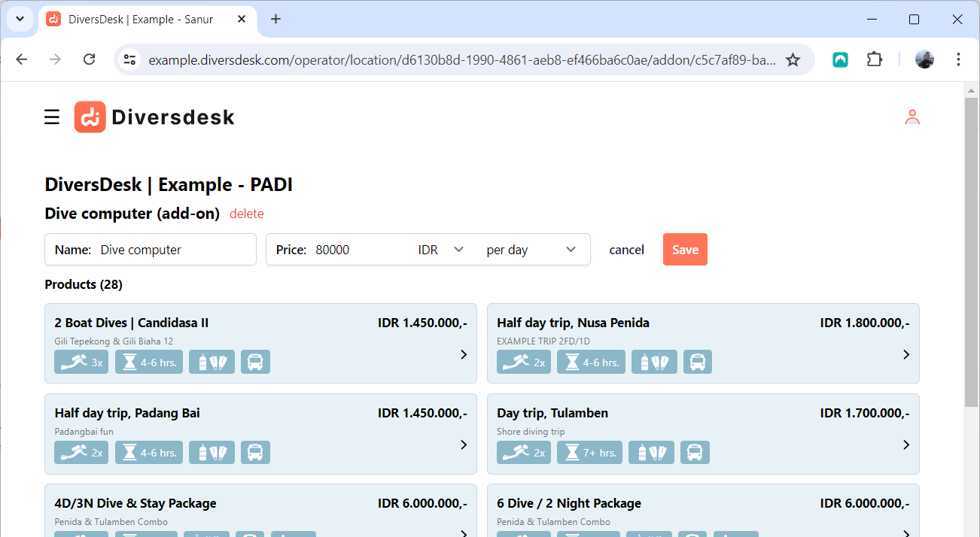Bookmark this page with the star icon
Screen dimensions: 980x537
[x=793, y=59]
